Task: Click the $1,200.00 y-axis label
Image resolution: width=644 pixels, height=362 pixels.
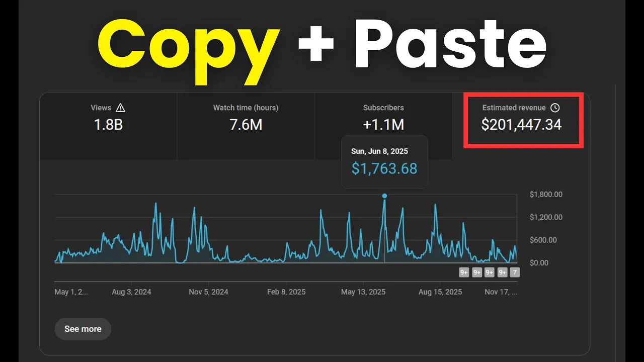Action: pyautogui.click(x=546, y=217)
